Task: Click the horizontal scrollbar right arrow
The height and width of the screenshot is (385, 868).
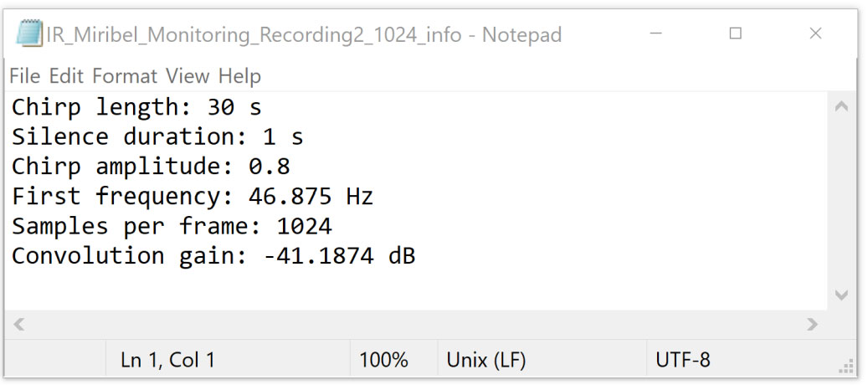Action: point(811,325)
